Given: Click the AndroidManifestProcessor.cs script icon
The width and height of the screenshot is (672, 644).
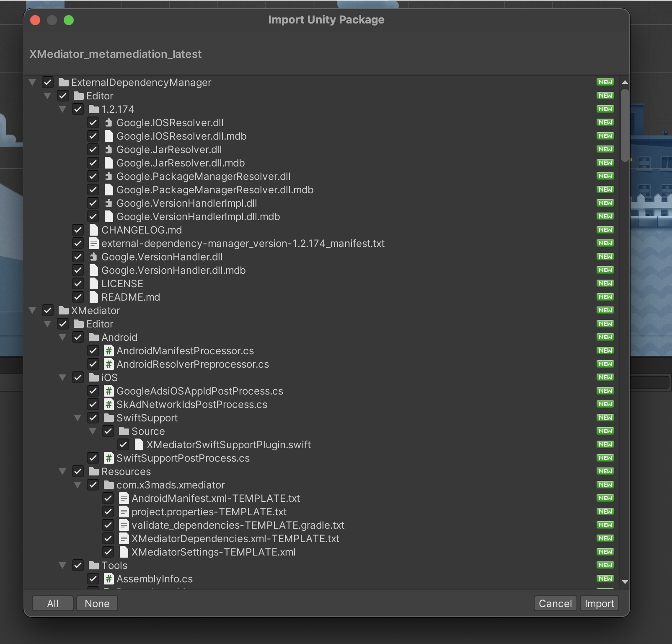Looking at the screenshot, I should coord(109,351).
